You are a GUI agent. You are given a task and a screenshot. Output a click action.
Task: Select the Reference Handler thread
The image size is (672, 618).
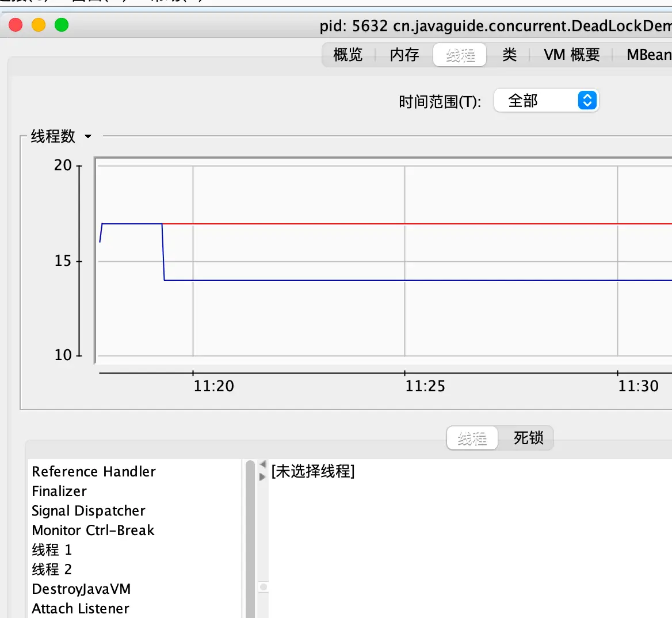pos(93,472)
